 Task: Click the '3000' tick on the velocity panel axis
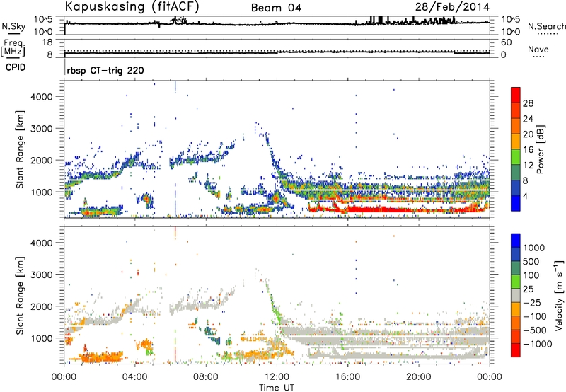[42, 275]
